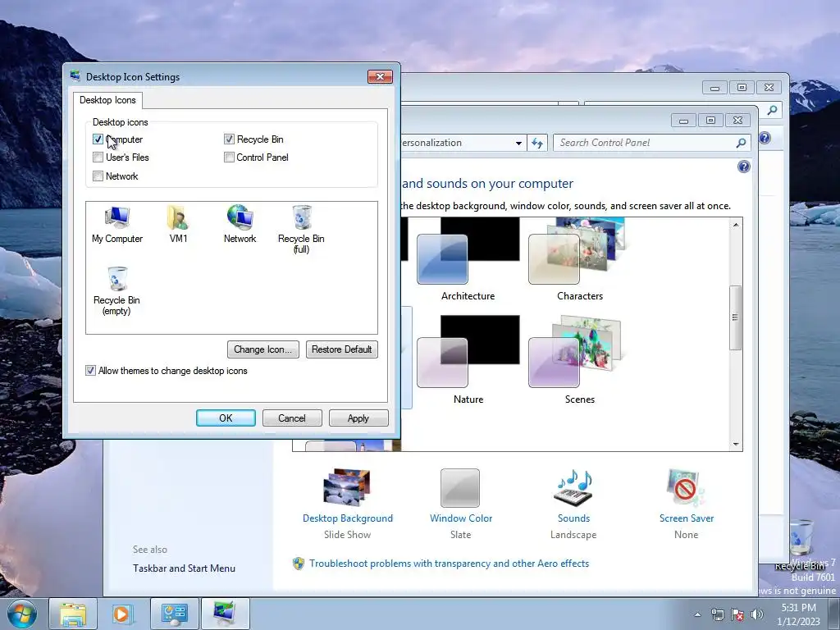This screenshot has width=840, height=630.
Task: Select the Scenes theme
Action: [x=580, y=360]
